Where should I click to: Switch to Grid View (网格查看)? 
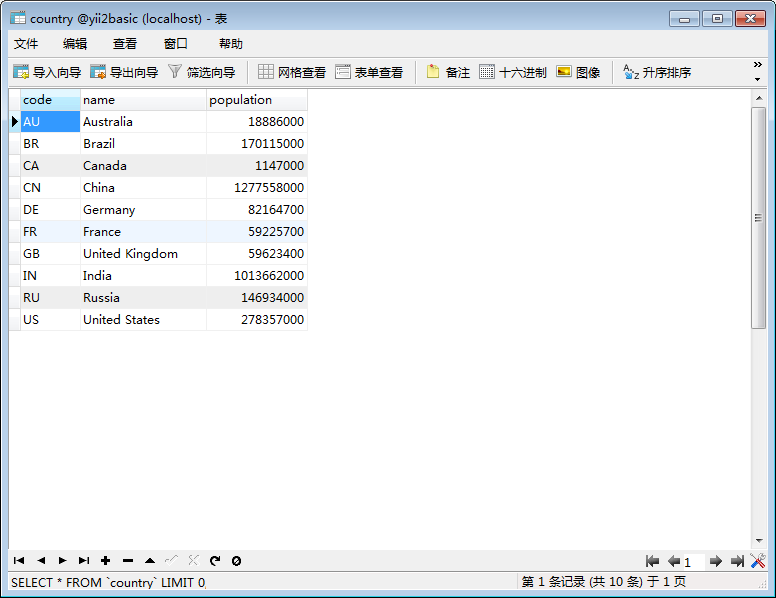[292, 72]
